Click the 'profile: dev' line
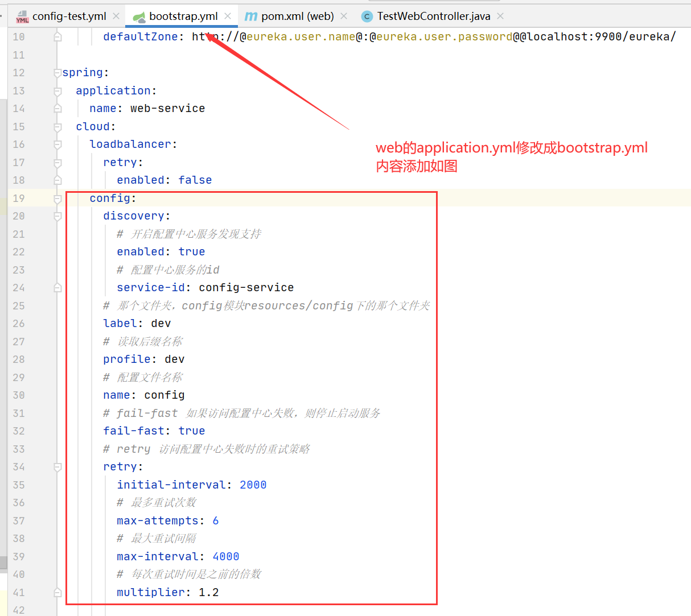 (143, 359)
